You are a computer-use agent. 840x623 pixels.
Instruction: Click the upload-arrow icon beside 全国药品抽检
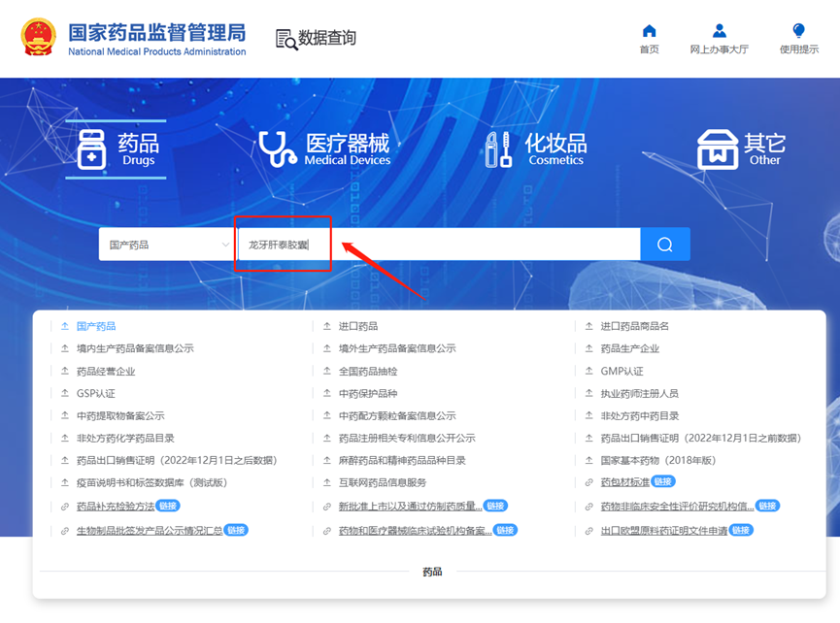tap(327, 372)
